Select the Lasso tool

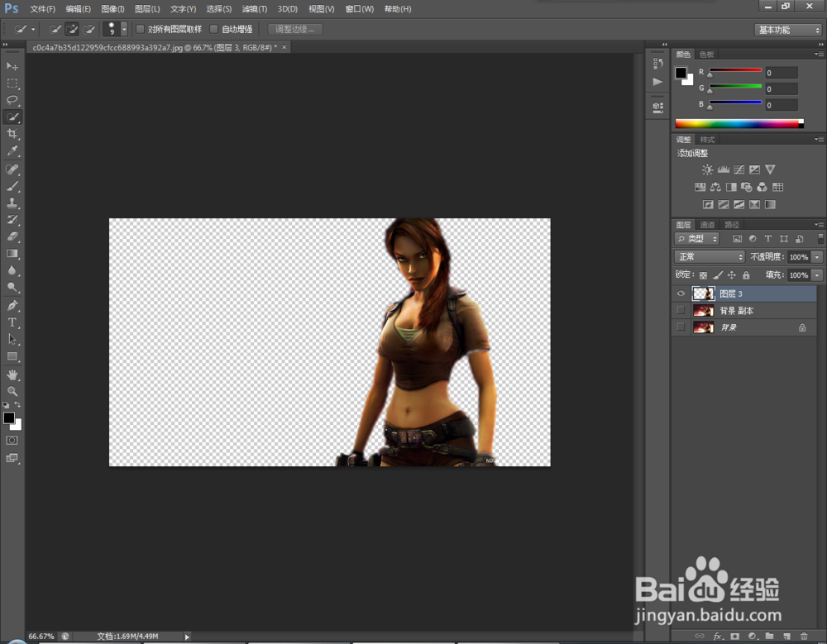[12, 100]
